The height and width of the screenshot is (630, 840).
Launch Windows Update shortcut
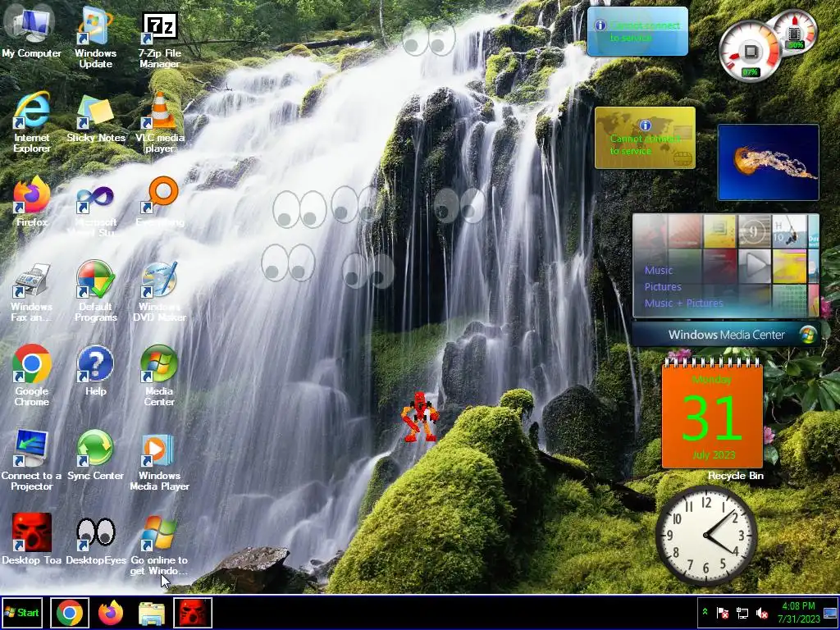(x=95, y=38)
